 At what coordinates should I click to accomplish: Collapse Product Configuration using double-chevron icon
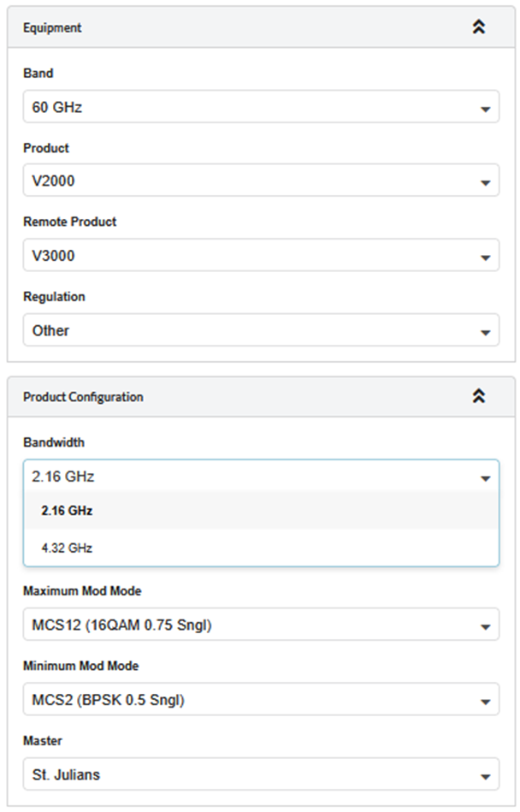[x=479, y=396]
